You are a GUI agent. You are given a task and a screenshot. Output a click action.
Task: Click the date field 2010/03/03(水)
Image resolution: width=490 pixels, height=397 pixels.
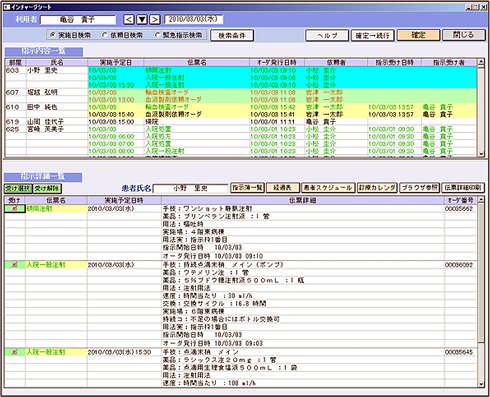pyautogui.click(x=194, y=19)
